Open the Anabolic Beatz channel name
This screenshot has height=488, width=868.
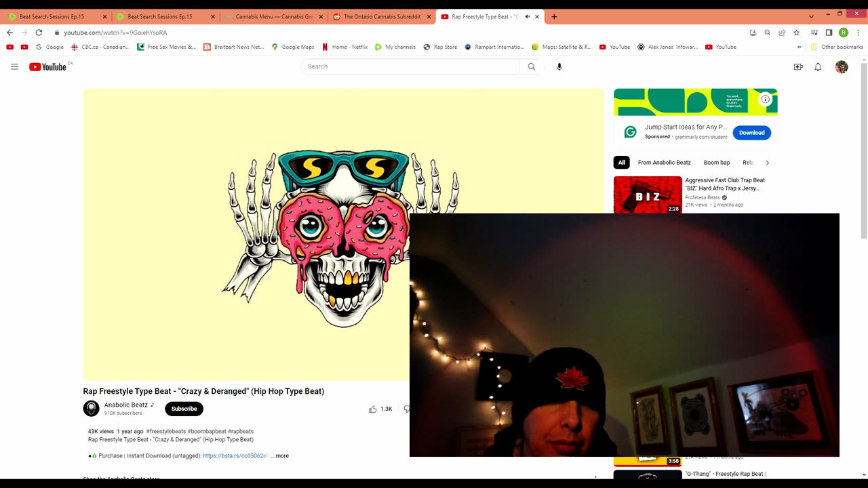(125, 405)
